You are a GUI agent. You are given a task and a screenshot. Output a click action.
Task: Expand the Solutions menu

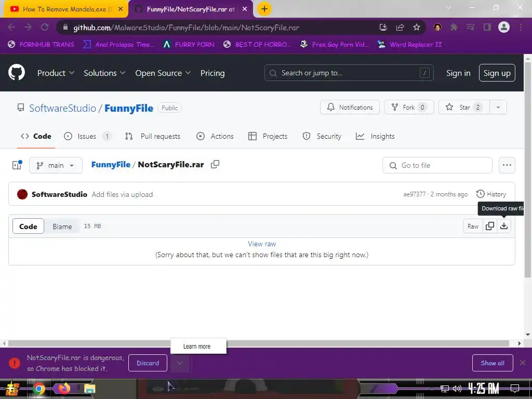click(x=104, y=73)
